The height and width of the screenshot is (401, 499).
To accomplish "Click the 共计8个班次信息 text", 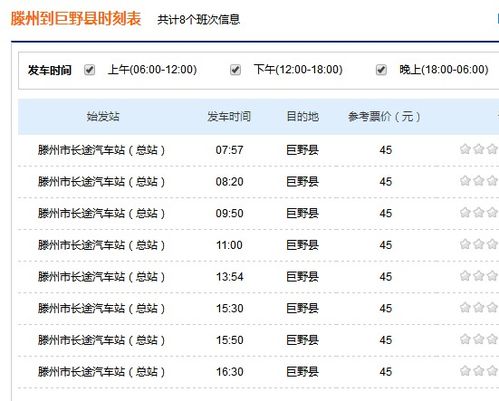I will click(x=199, y=20).
